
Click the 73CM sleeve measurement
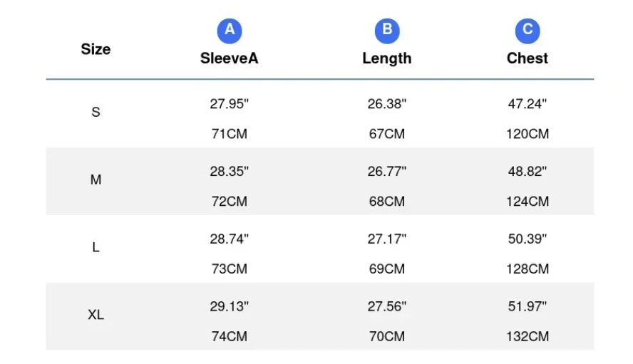point(230,269)
